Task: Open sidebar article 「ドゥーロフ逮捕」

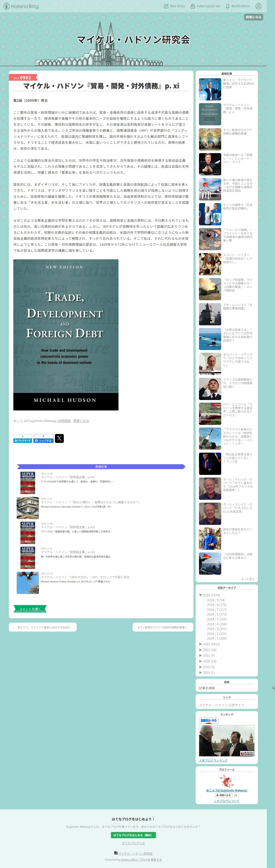Action: click(x=238, y=235)
